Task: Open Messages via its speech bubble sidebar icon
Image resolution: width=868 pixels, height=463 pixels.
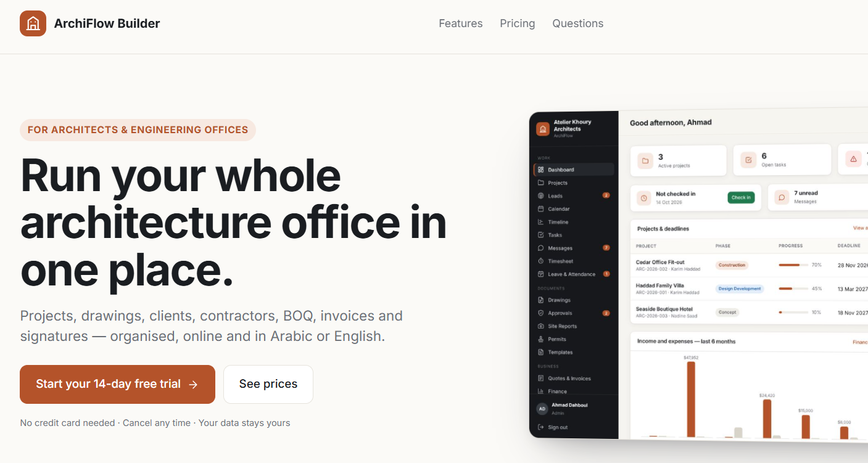Action: coord(541,248)
